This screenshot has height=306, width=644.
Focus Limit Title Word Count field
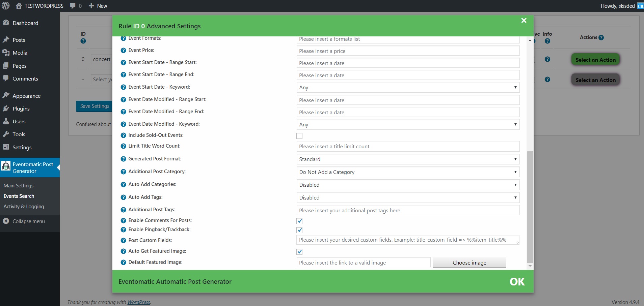coord(408,146)
